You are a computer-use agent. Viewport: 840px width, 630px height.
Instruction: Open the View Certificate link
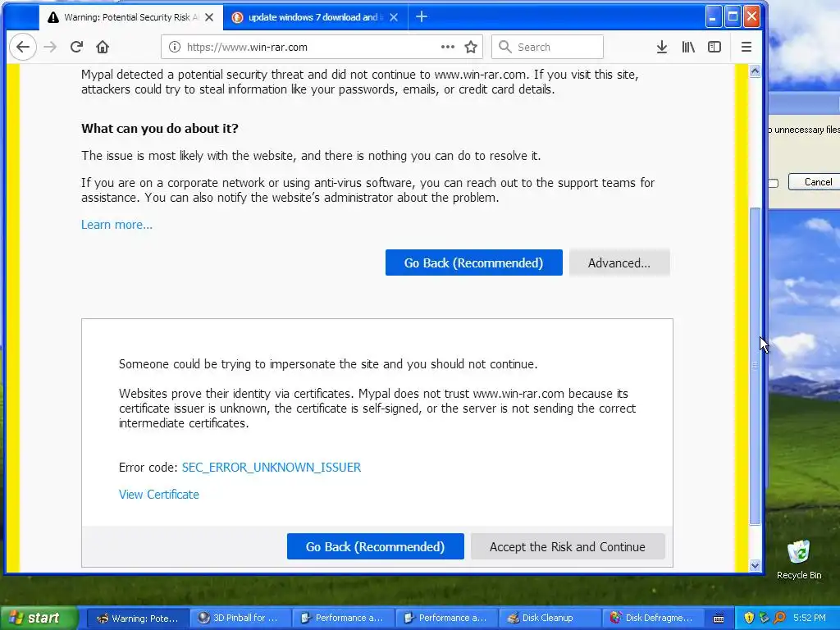158,494
